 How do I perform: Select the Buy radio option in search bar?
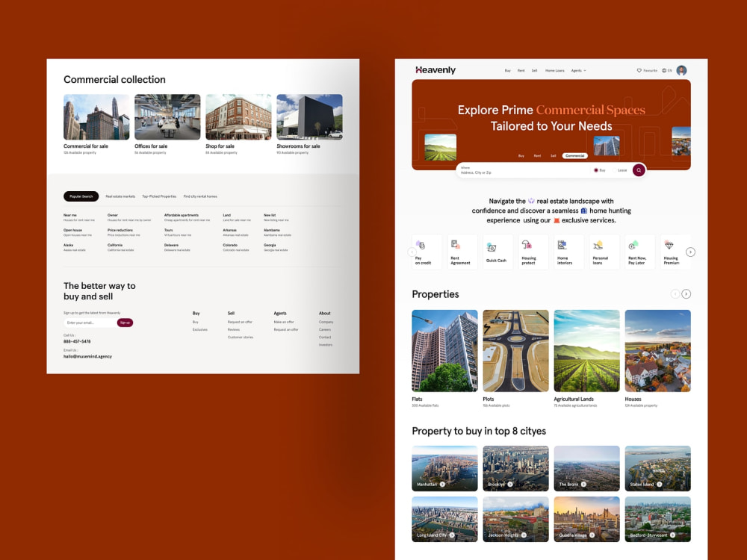(596, 170)
